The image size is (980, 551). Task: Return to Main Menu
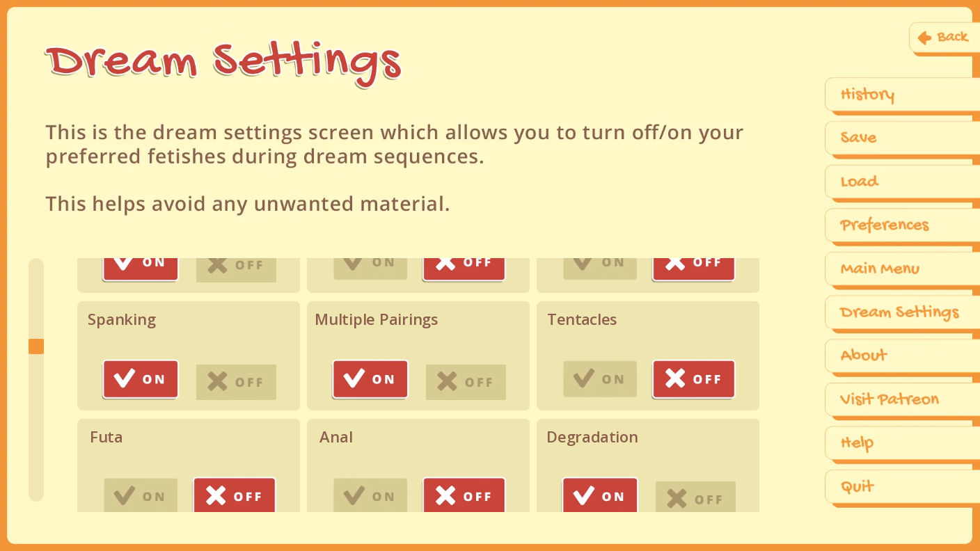point(880,269)
